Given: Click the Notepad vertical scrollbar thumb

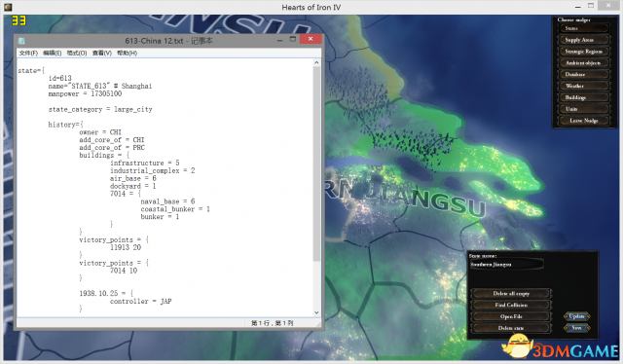Looking at the screenshot, I should coord(316,164).
